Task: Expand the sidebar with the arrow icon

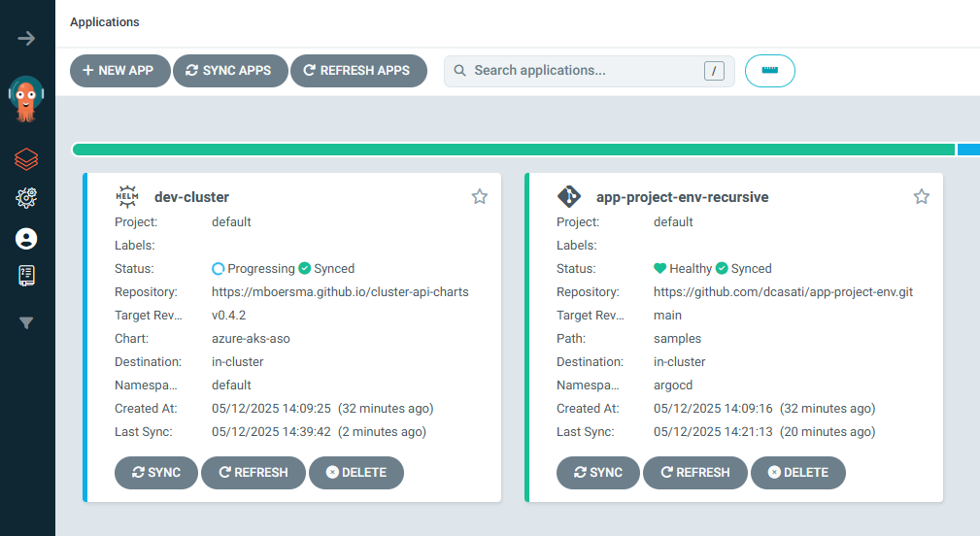Action: pos(26,39)
